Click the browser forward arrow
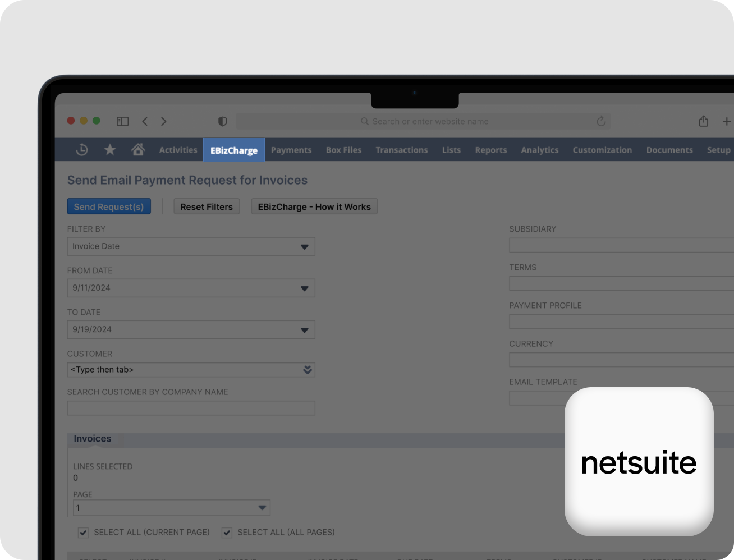 click(164, 121)
